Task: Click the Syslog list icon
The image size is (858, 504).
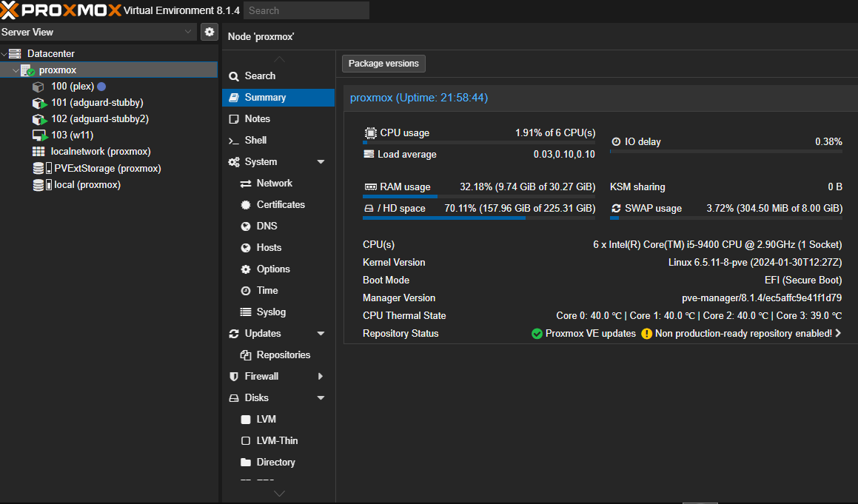Action: pyautogui.click(x=246, y=312)
